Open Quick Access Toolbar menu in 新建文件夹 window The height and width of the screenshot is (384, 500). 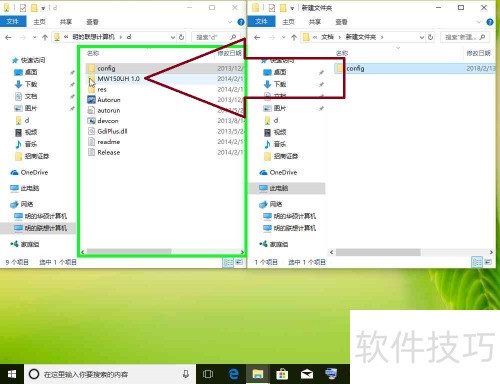click(x=292, y=8)
